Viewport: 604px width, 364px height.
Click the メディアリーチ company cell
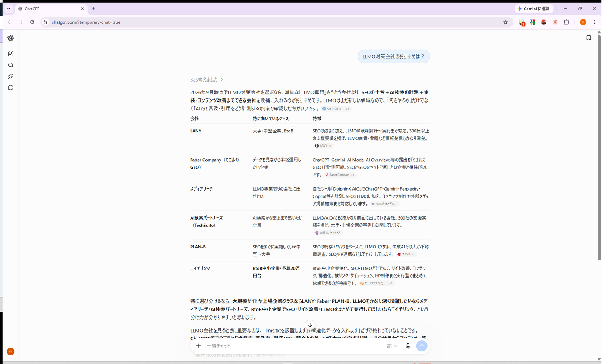201,189
